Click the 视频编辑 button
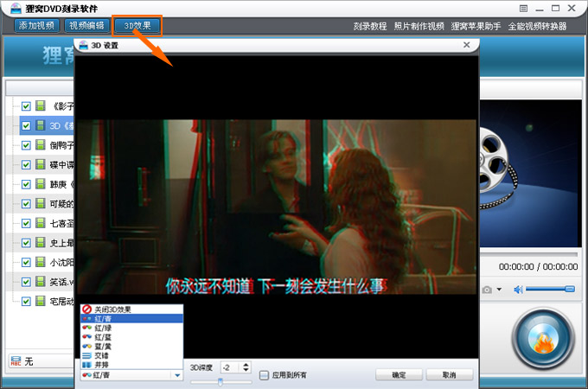 point(86,25)
